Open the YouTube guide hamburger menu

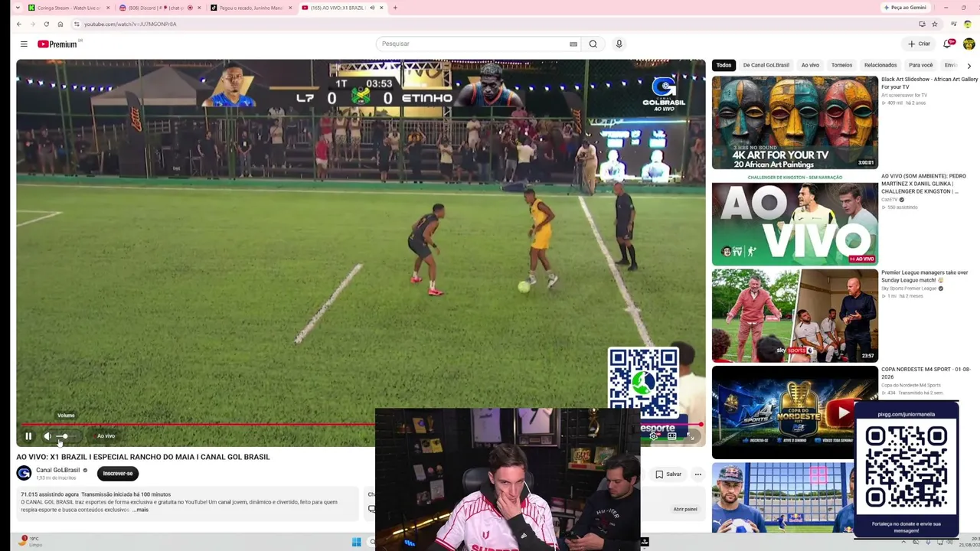(x=24, y=44)
